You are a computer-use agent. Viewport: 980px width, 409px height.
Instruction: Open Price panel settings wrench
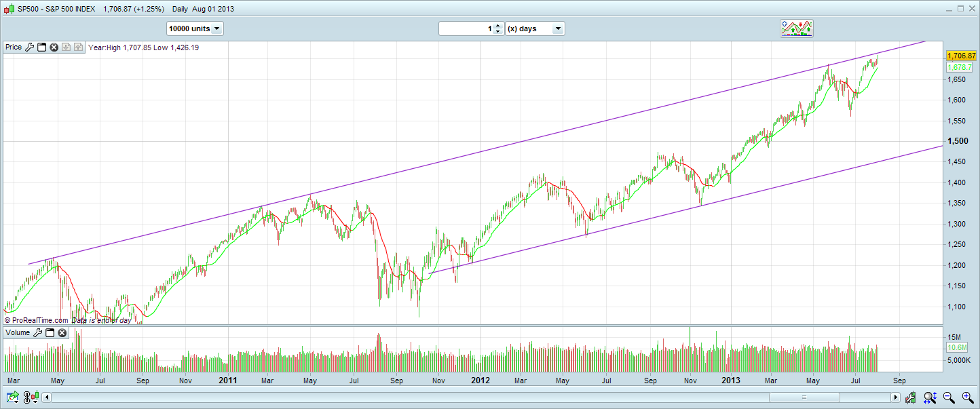coord(29,47)
